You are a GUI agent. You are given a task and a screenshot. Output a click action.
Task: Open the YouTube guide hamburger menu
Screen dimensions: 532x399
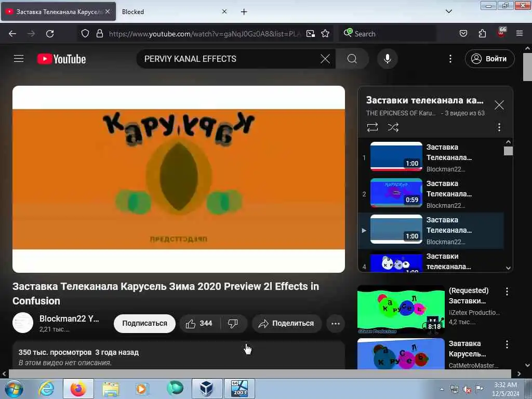[19, 59]
